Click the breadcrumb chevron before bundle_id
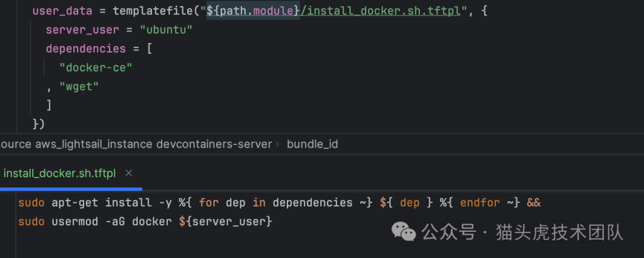The width and height of the screenshot is (644, 258). [x=278, y=145]
